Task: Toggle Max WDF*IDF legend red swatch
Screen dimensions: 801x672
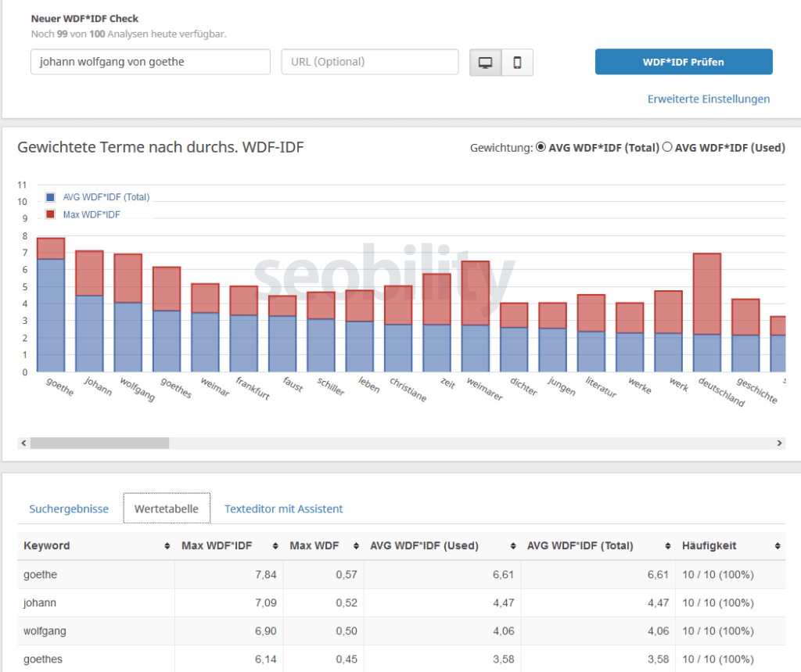Action: (50, 214)
